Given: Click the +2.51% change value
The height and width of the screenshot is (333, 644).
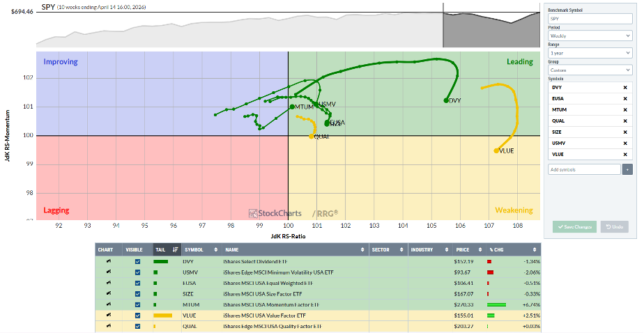Looking at the screenshot, I should (x=532, y=316).
